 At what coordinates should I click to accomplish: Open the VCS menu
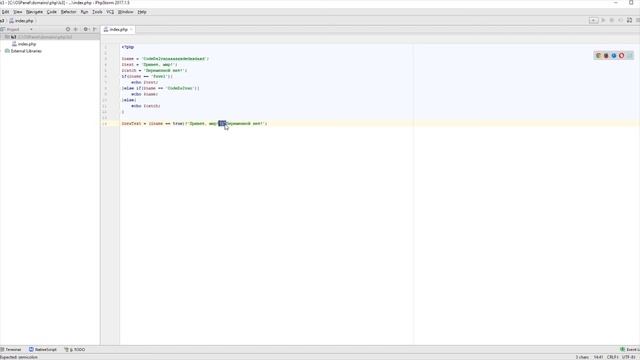[110, 12]
